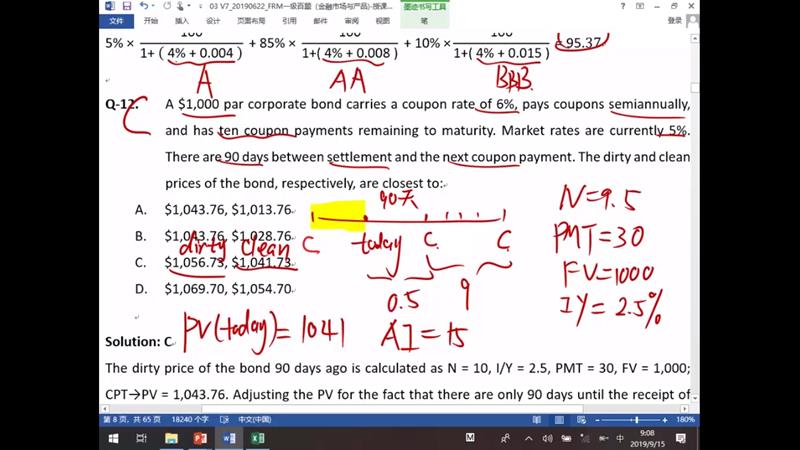Switch to Excel on the taskbar

258,438
